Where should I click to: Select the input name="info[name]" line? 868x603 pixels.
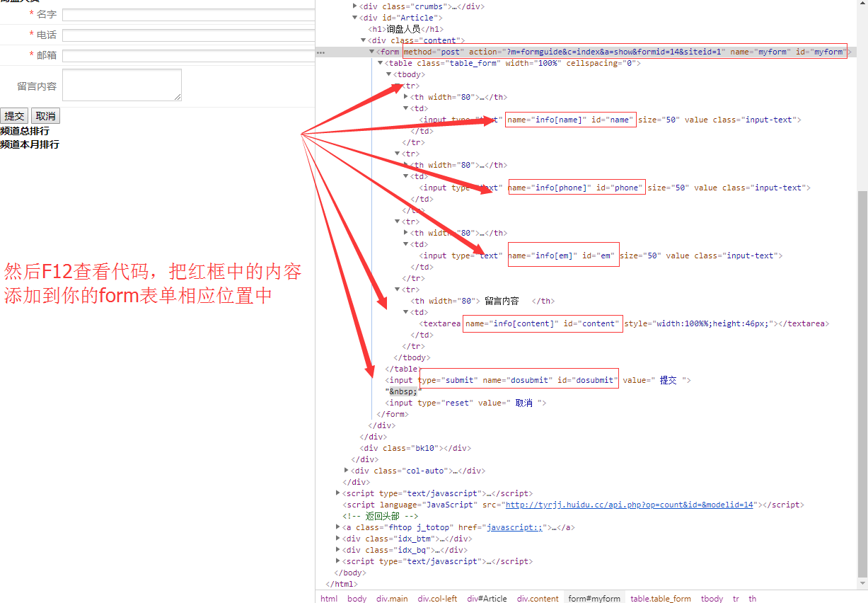610,120
